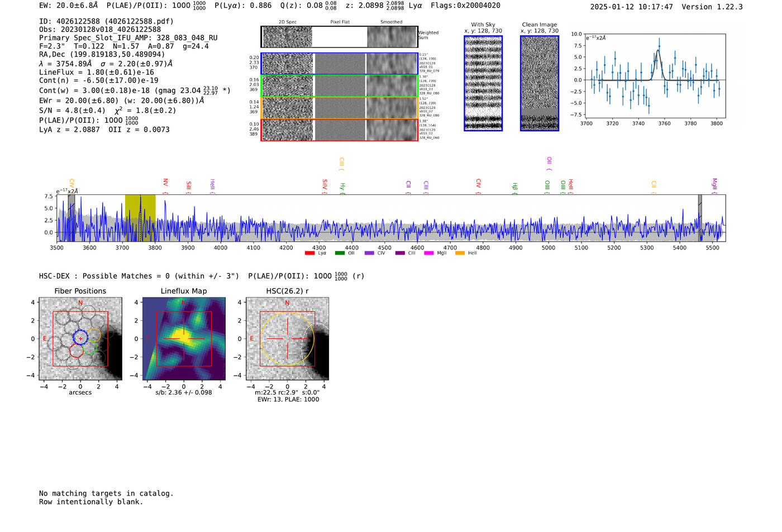Open the Fiber Positions image
Viewport: 782px width, 532px height.
click(80, 339)
